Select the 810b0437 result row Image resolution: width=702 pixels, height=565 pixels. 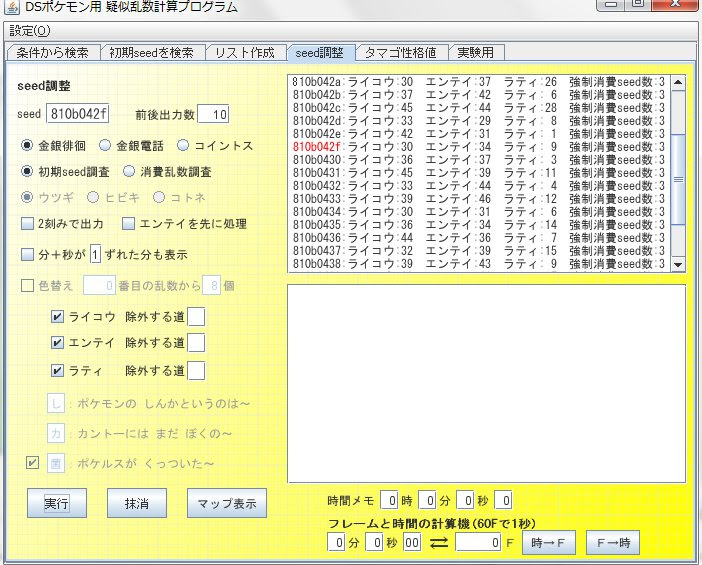(x=479, y=251)
